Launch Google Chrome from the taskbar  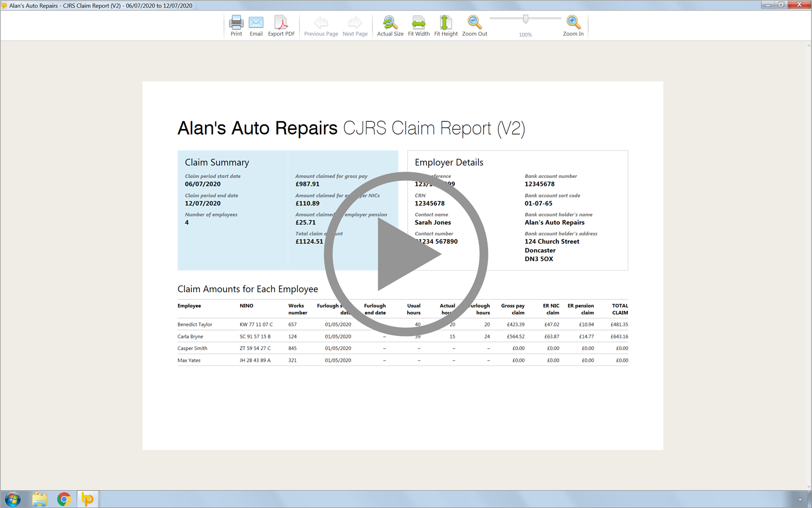[x=64, y=499]
